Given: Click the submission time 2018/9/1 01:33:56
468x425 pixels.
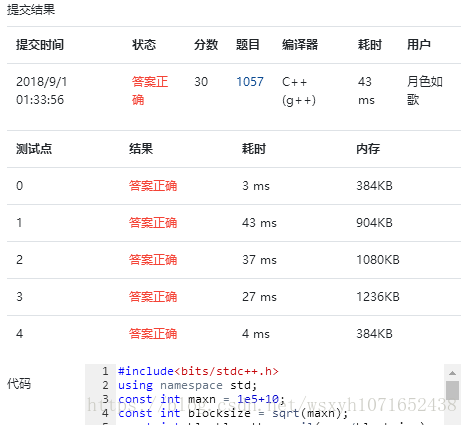Looking at the screenshot, I should (x=42, y=91).
